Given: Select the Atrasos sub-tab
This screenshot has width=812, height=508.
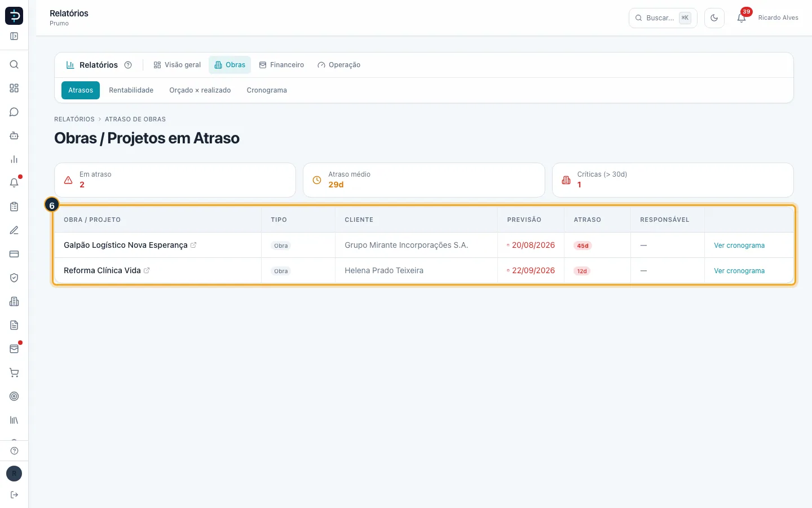Looking at the screenshot, I should tap(81, 90).
